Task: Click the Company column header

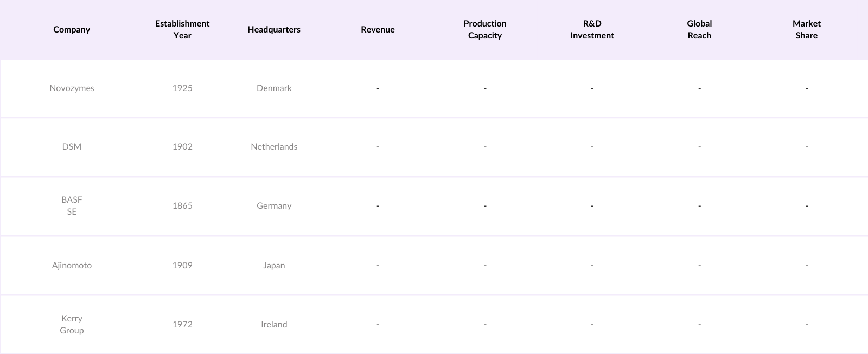Action: (72, 29)
